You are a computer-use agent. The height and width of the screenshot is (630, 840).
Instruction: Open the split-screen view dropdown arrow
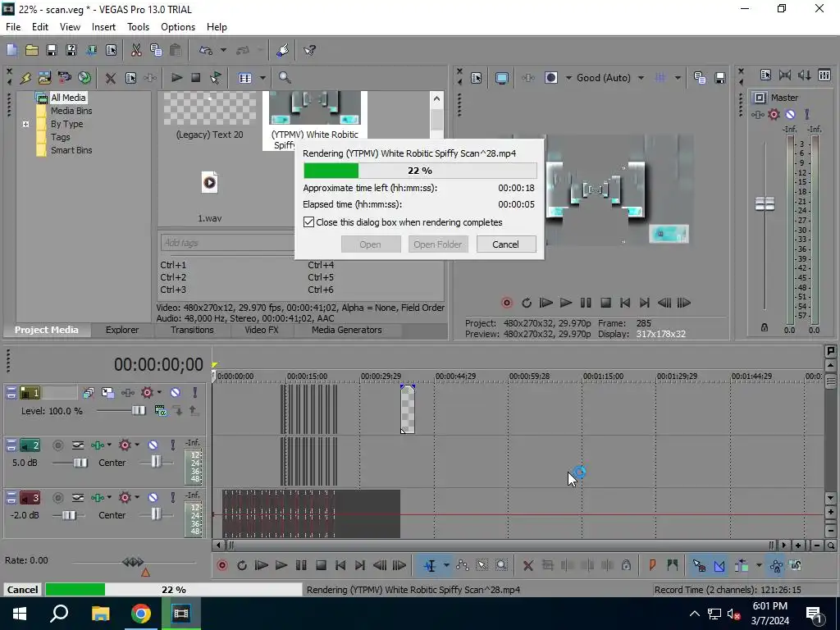[x=568, y=78]
